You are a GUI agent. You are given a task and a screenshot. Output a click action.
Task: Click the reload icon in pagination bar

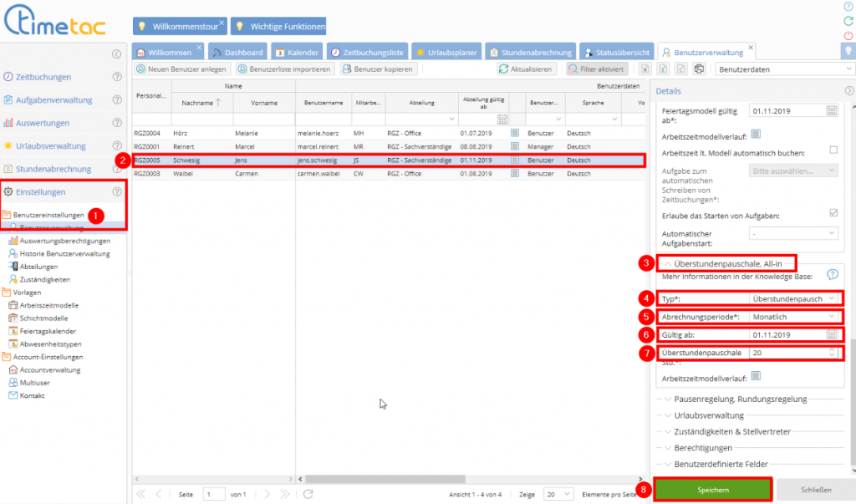[x=308, y=494]
